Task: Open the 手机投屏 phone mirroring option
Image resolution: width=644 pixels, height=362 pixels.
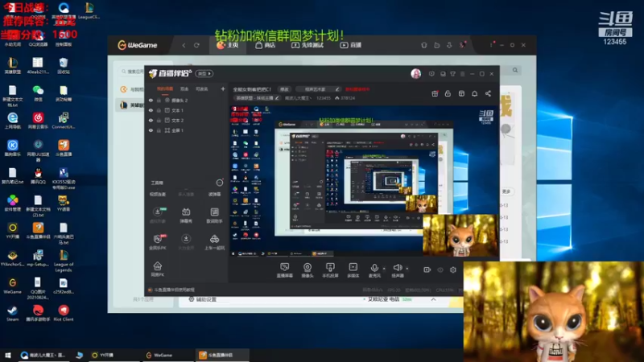Action: [x=330, y=270]
